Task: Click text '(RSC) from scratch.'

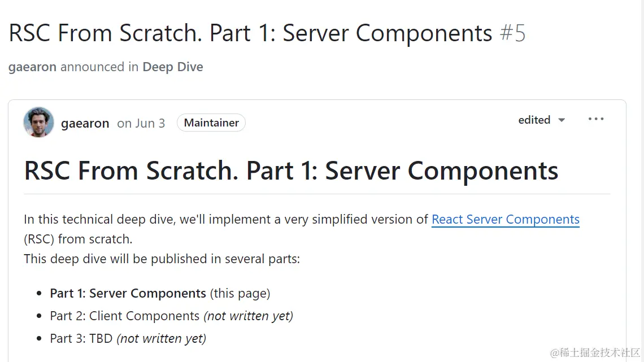Action: pos(78,239)
